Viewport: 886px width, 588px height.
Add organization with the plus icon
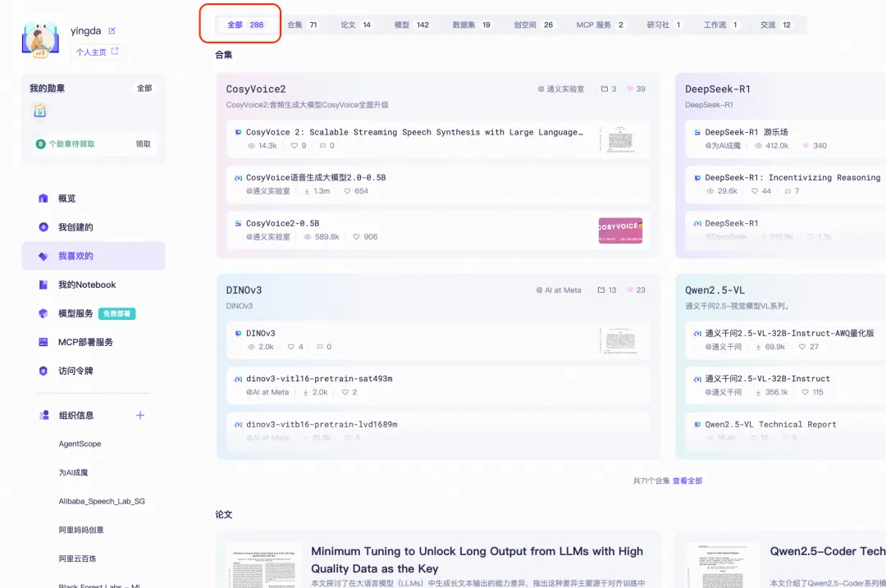tap(140, 415)
